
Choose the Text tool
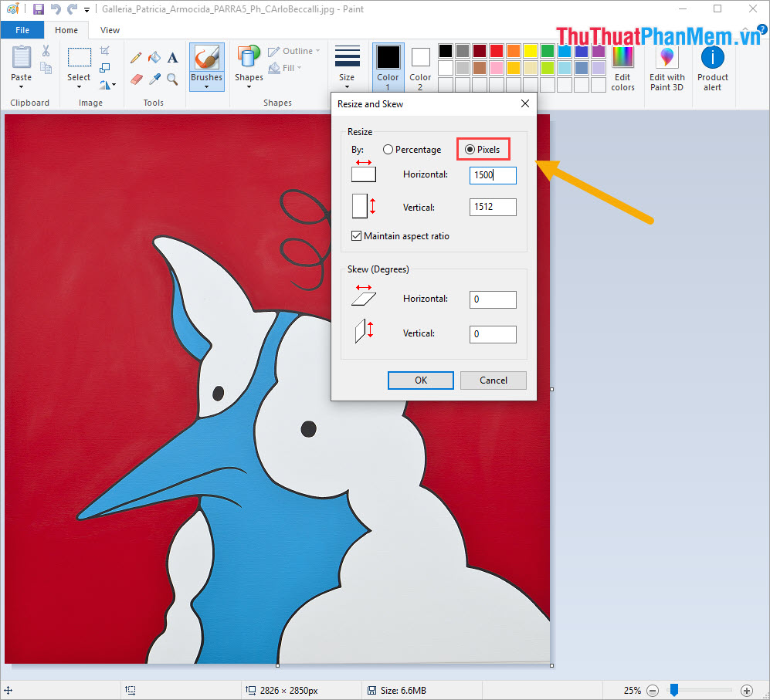[172, 57]
